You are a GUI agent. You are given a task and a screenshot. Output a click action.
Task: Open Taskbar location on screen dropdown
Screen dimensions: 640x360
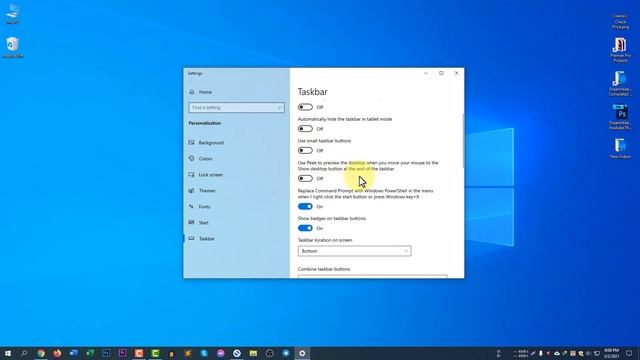(354, 251)
